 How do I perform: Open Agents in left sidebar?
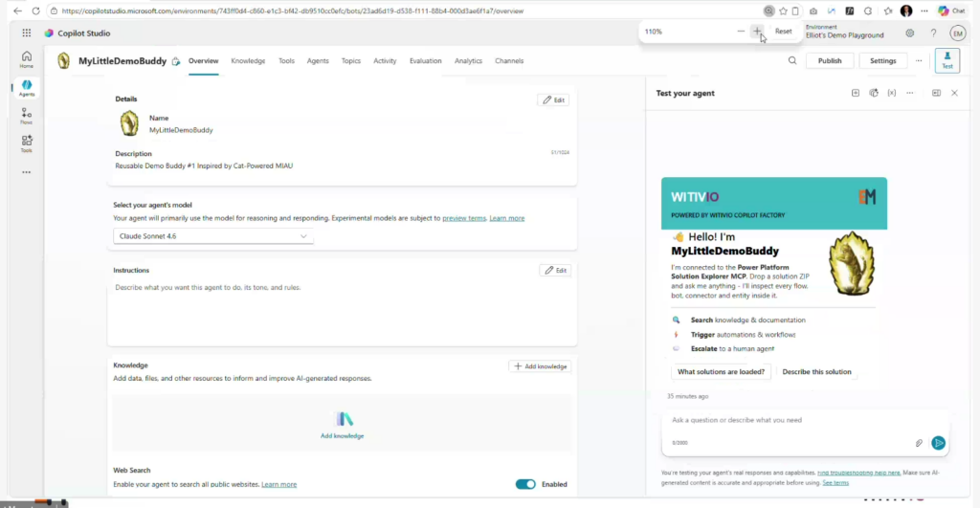(26, 87)
